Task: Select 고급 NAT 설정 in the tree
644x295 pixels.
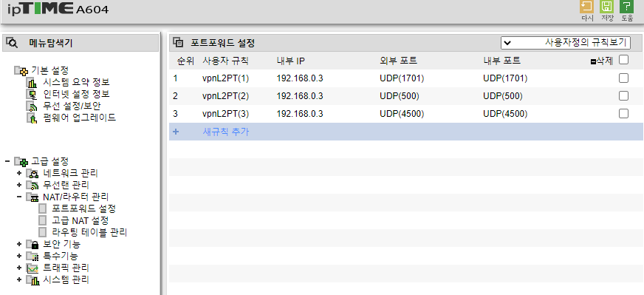Action: pos(80,221)
